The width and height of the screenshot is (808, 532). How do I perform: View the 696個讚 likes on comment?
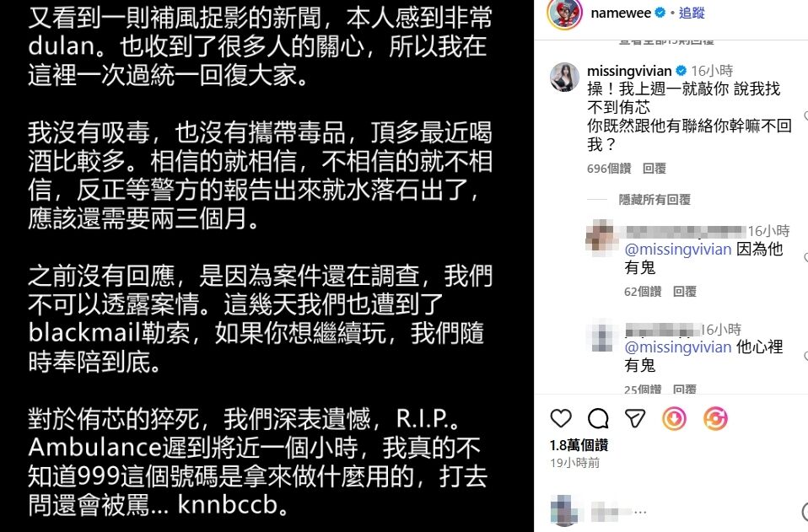click(x=609, y=169)
